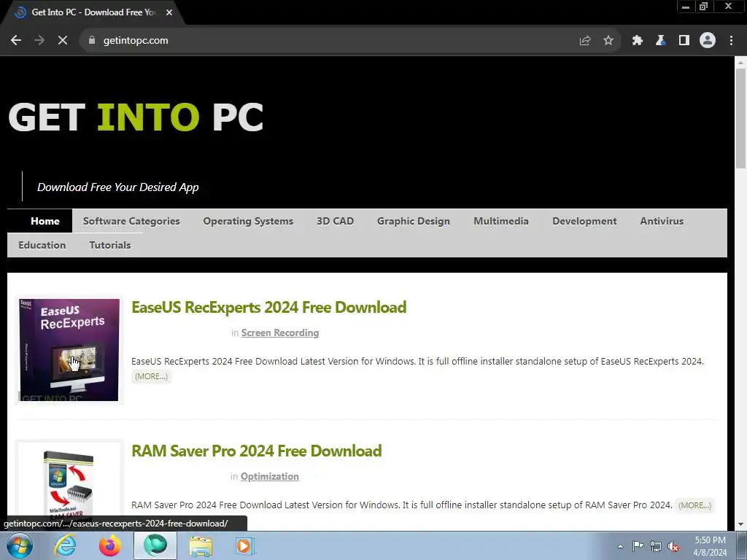Screen dimensions: 747x560
Task: Open the Screen Recording category link
Action: point(280,332)
